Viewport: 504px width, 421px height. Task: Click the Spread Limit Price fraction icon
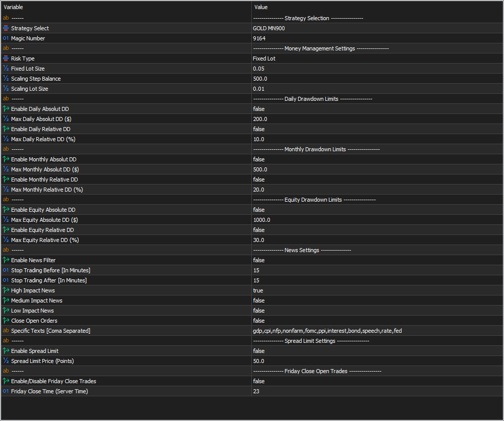tap(6, 361)
